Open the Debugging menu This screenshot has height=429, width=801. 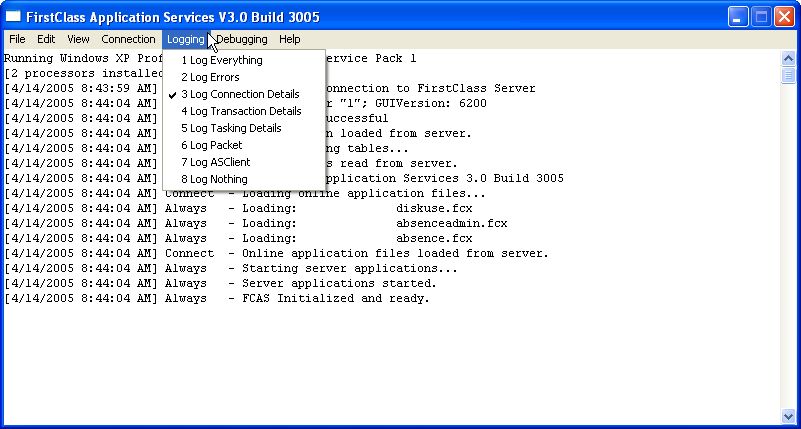241,39
